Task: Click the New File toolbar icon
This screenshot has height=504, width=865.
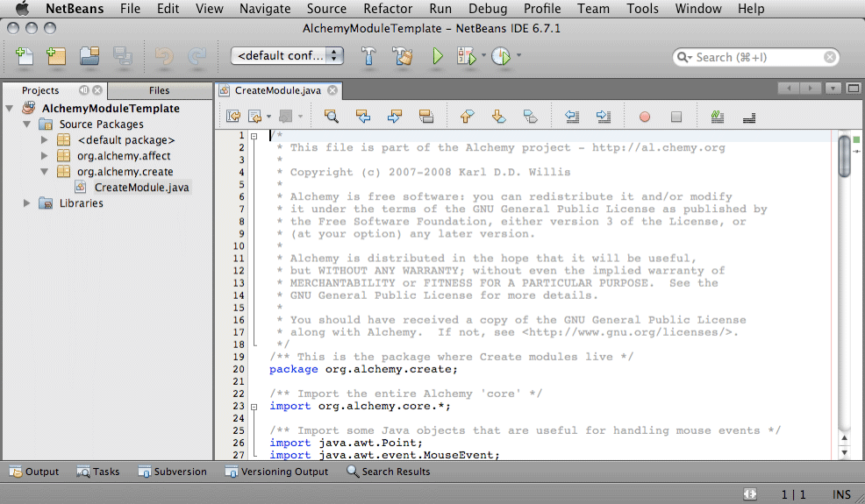Action: 25,56
